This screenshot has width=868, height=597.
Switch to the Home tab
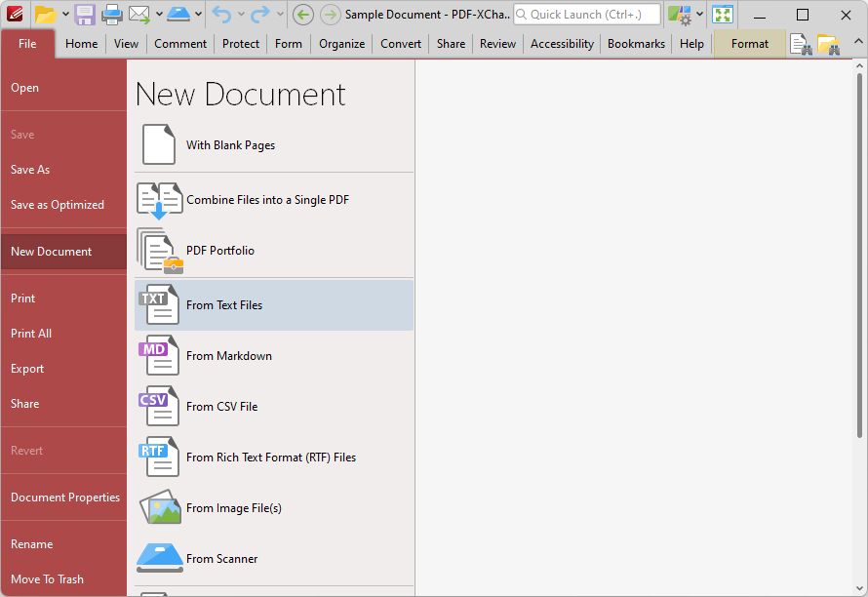pyautogui.click(x=81, y=44)
